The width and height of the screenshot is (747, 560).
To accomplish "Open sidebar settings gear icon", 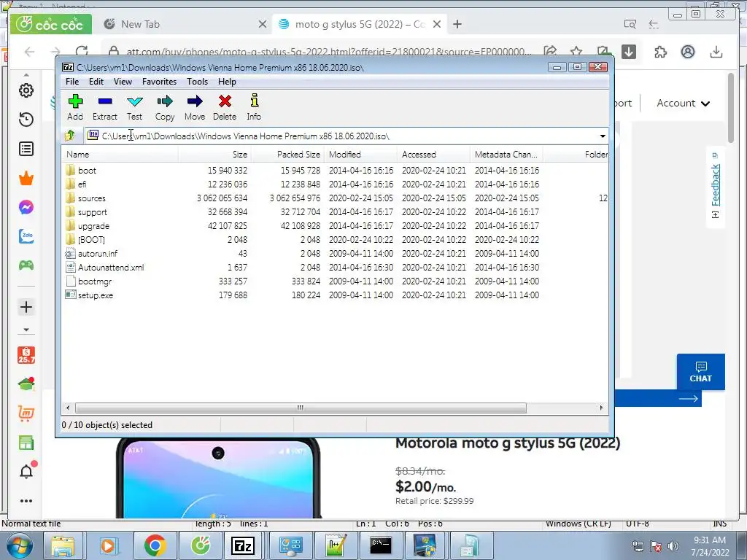I will pyautogui.click(x=26, y=90).
